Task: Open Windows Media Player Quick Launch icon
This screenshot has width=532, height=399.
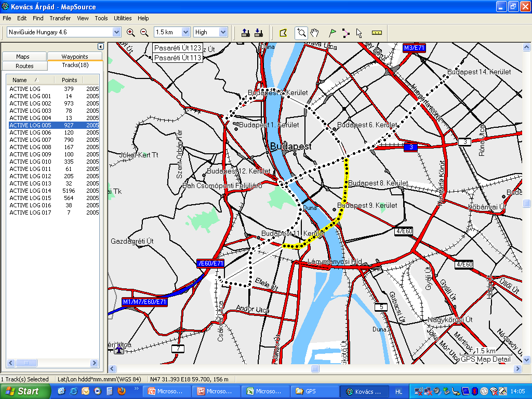Action: (x=98, y=391)
